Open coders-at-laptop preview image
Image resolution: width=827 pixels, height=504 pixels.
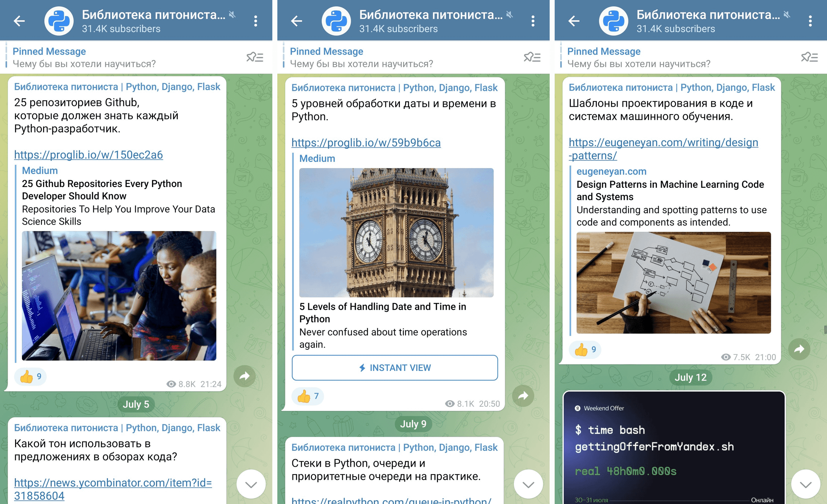pyautogui.click(x=119, y=296)
